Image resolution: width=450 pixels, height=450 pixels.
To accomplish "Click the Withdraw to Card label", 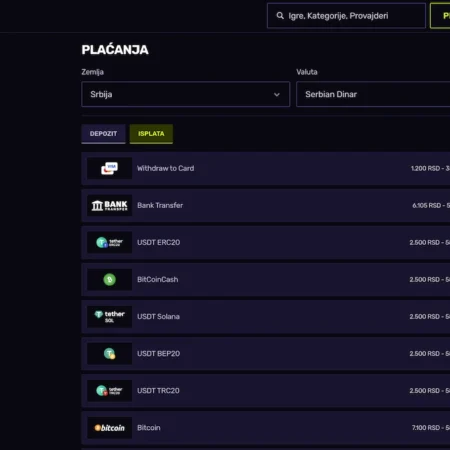I will 166,168.
